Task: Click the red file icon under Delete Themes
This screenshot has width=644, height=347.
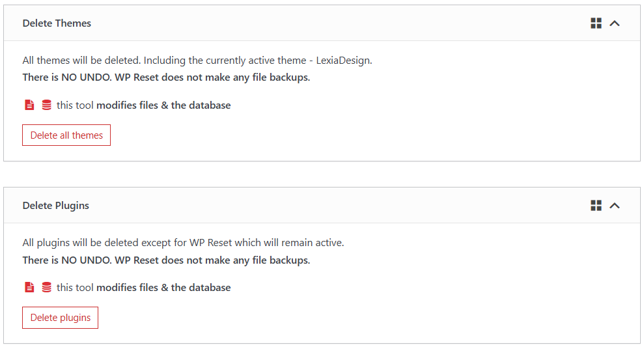Action: (x=29, y=105)
